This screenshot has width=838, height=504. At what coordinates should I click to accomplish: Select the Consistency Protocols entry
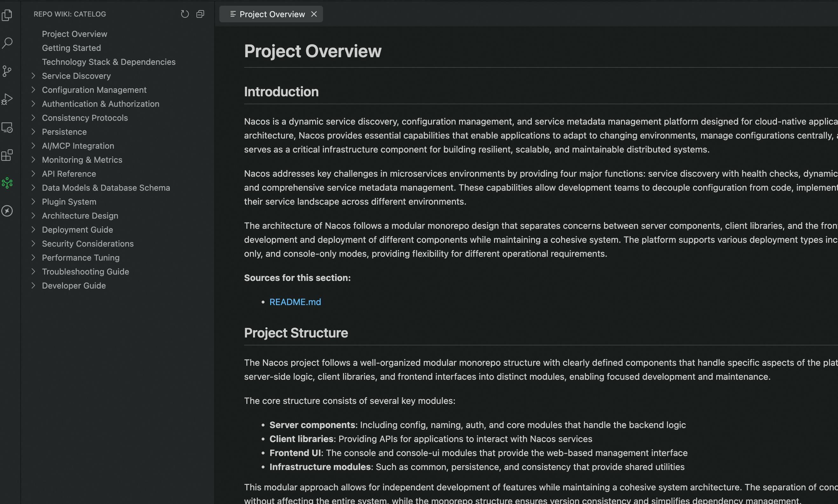tap(85, 118)
